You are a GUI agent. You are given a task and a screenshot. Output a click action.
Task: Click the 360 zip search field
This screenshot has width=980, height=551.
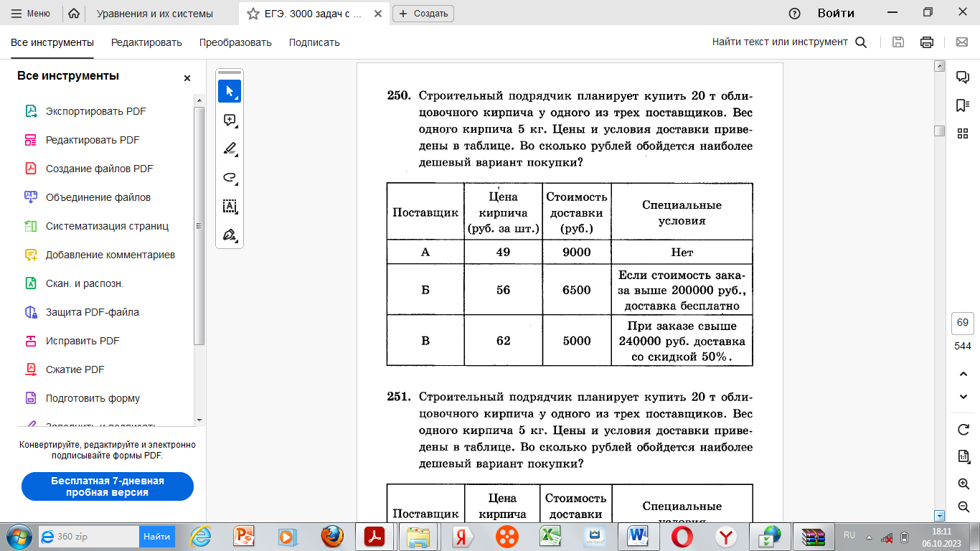pyautogui.click(x=89, y=536)
